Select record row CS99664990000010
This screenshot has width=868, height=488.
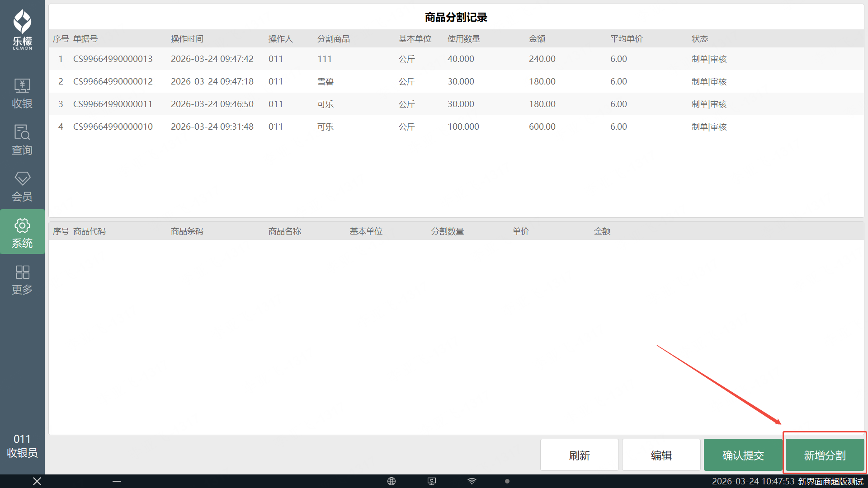pyautogui.click(x=113, y=127)
